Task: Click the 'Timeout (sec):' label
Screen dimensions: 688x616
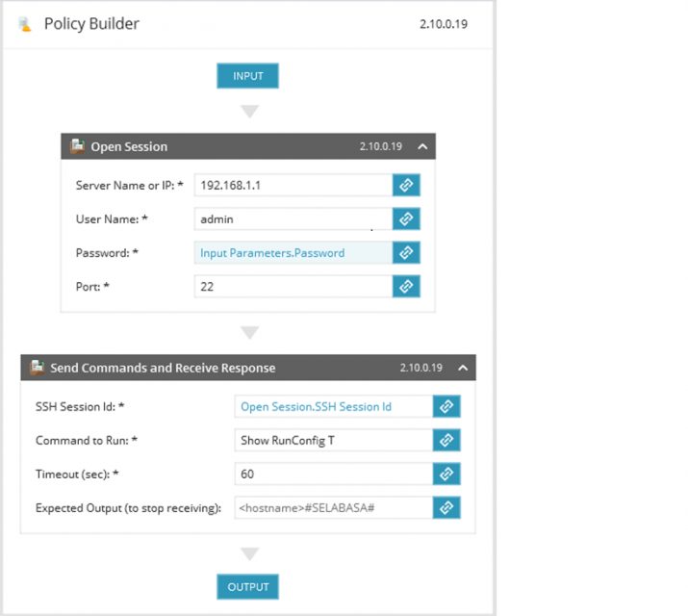Action: [x=77, y=474]
